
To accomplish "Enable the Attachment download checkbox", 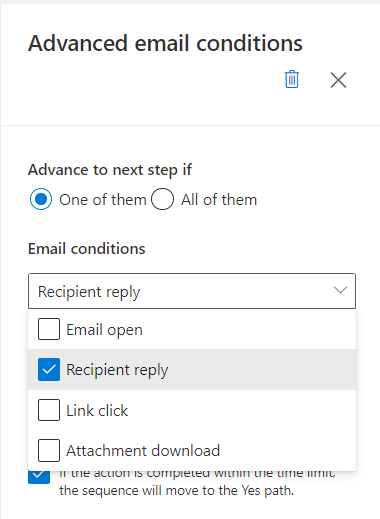I will point(49,450).
